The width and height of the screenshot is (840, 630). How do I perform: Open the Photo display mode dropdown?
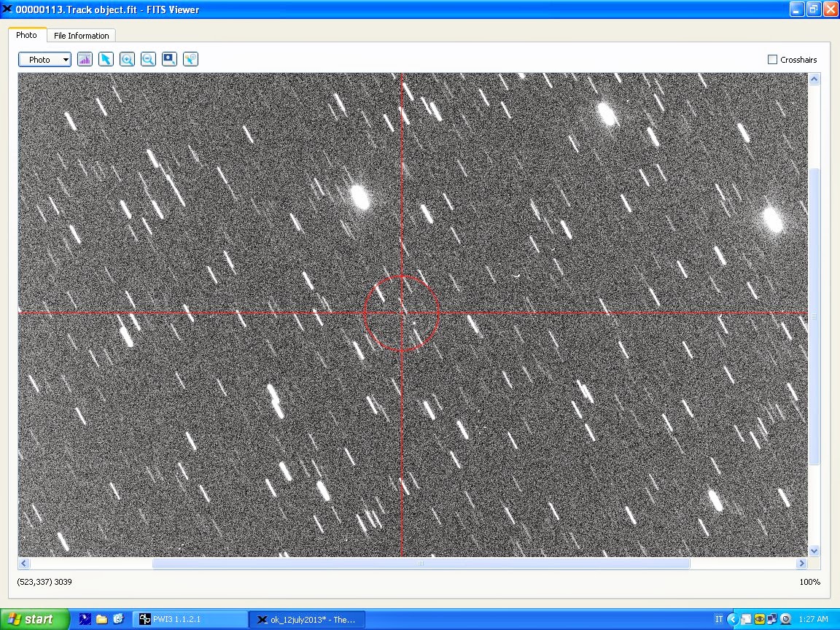click(44, 60)
